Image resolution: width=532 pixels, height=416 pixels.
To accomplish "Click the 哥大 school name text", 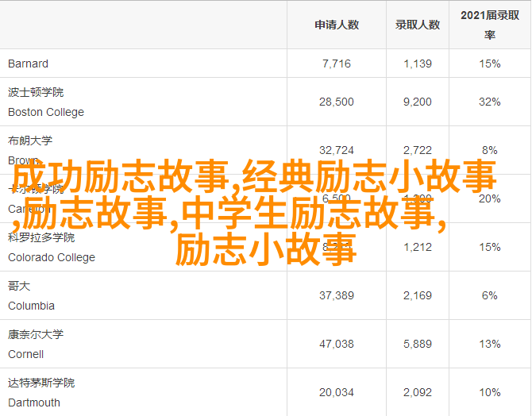I will pyautogui.click(x=19, y=286).
